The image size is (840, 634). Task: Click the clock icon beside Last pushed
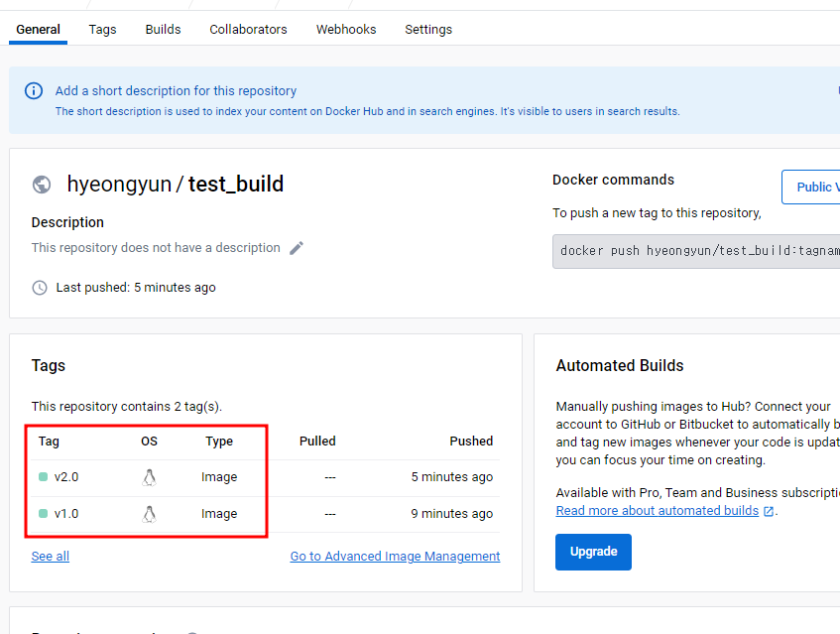[40, 288]
